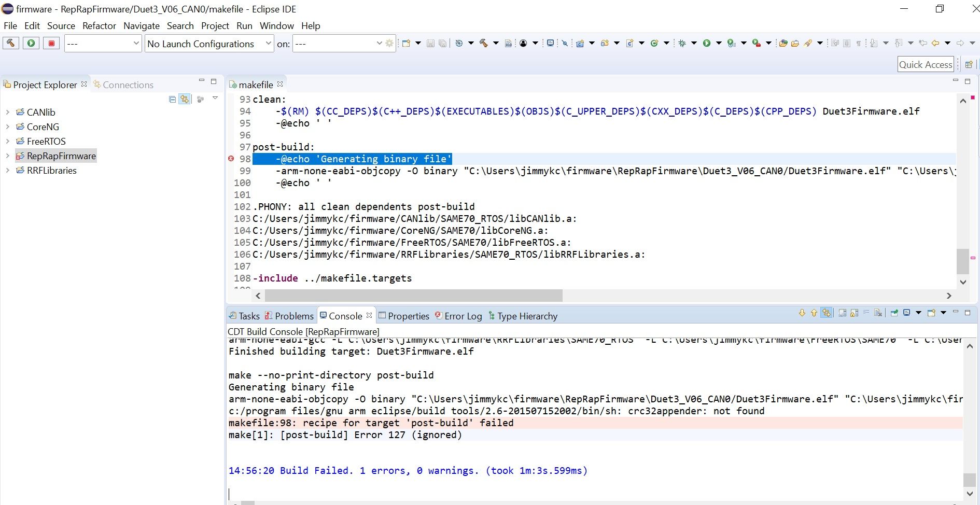The height and width of the screenshot is (505, 980).
Task: Expand the CANlib project node
Action: point(7,112)
